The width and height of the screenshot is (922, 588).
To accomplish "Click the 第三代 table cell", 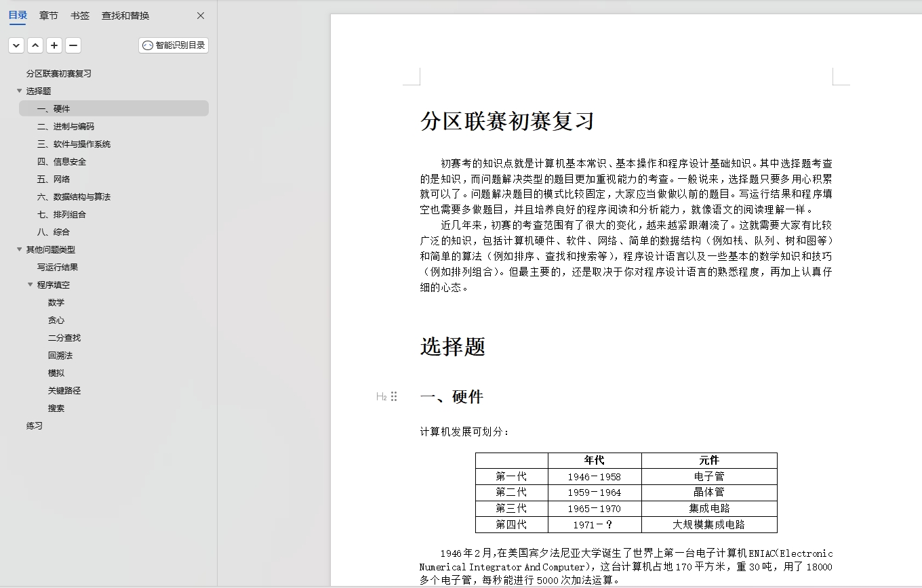I will click(511, 509).
